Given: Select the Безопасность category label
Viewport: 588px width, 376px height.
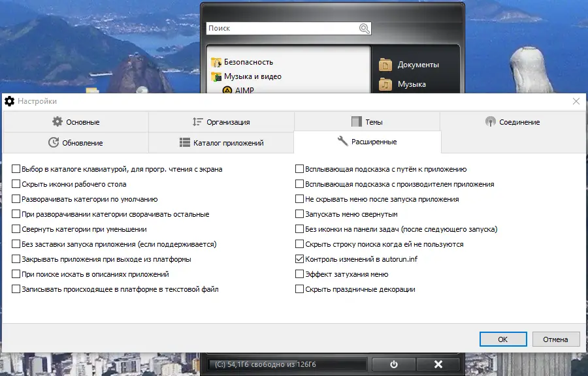Looking at the screenshot, I should (x=248, y=62).
